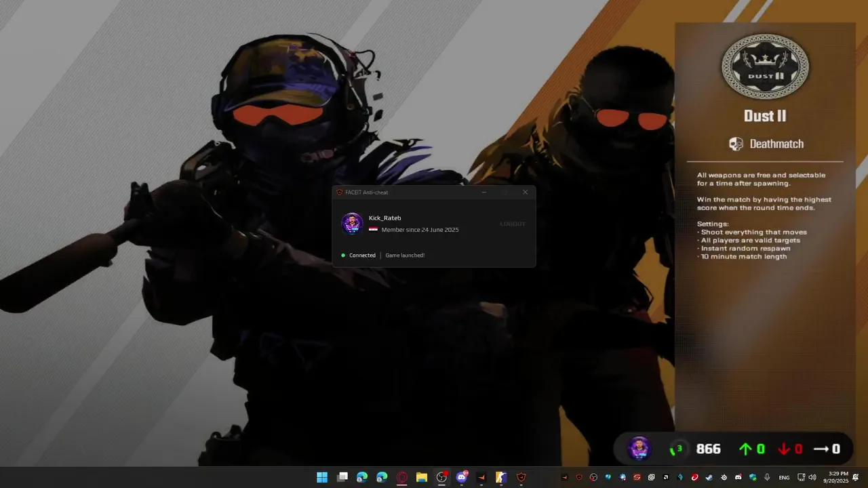Viewport: 868px width, 488px height.
Task: Click the Windows Security tray icon
Action: (753, 477)
